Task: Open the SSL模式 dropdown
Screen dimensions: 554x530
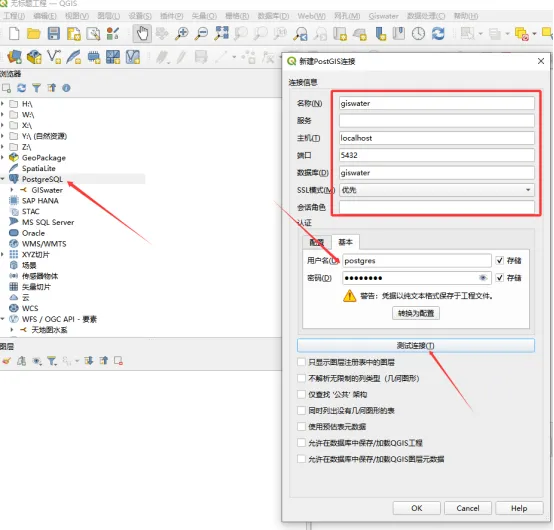Action: pyautogui.click(x=437, y=190)
